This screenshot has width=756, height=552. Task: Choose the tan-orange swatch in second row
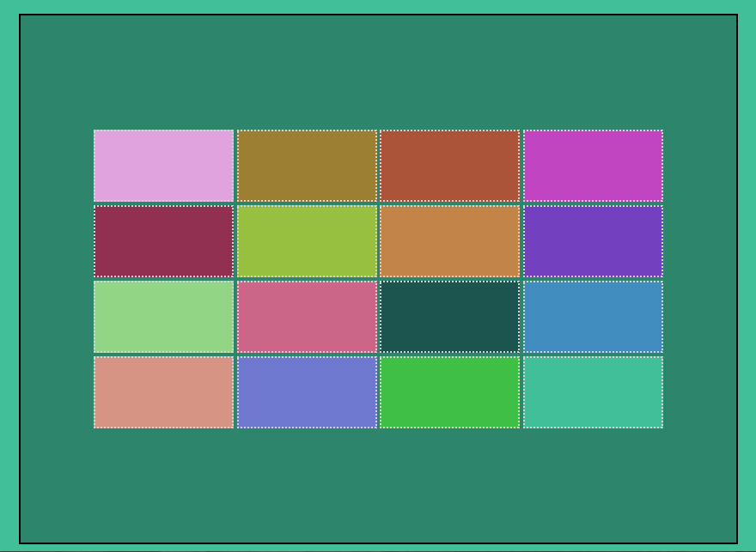(x=449, y=240)
